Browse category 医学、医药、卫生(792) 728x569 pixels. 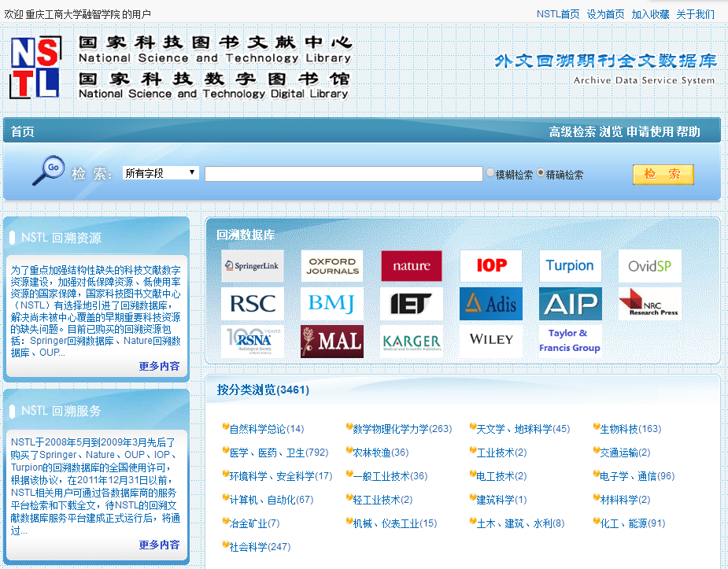(x=279, y=453)
